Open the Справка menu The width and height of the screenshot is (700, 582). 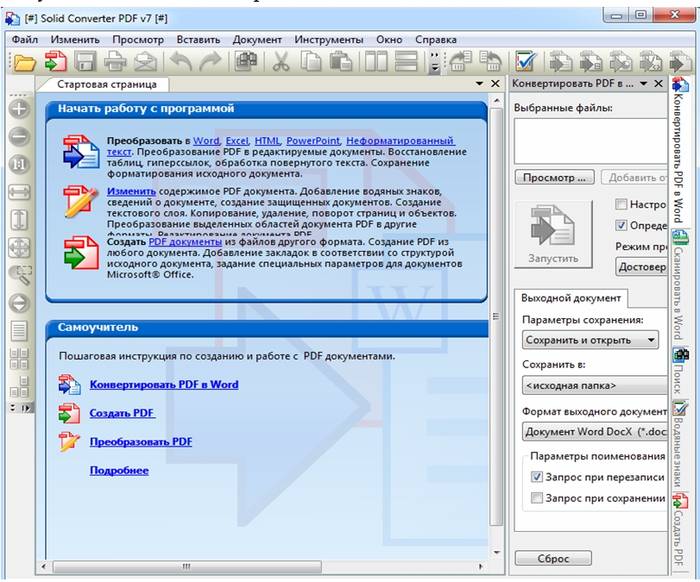tap(436, 40)
